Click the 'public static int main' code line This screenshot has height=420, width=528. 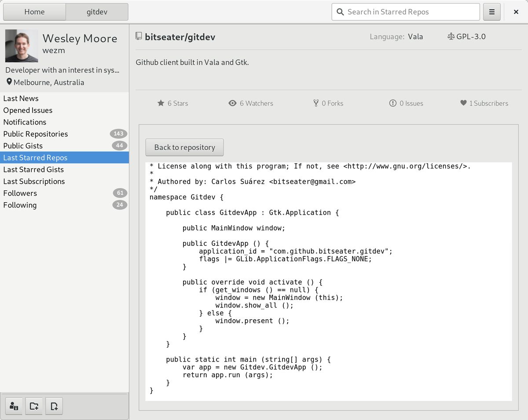(248, 359)
